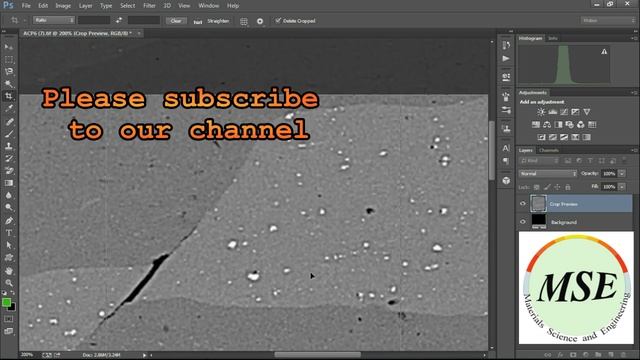Select the Clone Stamp tool

click(x=9, y=146)
